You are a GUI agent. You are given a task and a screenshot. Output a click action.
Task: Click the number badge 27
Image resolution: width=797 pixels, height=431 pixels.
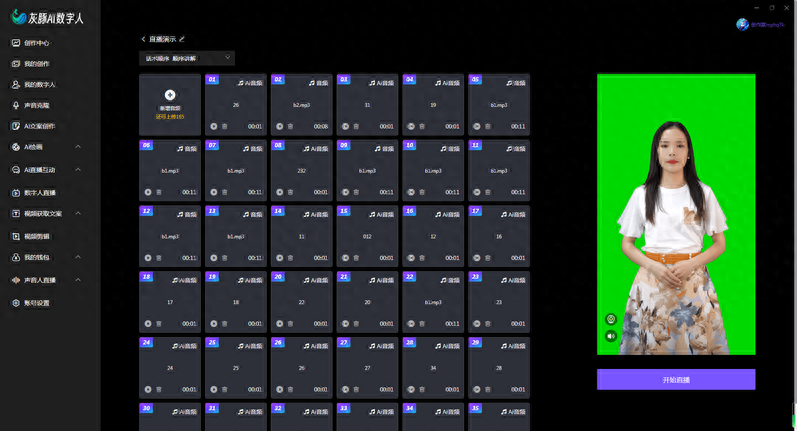344,343
